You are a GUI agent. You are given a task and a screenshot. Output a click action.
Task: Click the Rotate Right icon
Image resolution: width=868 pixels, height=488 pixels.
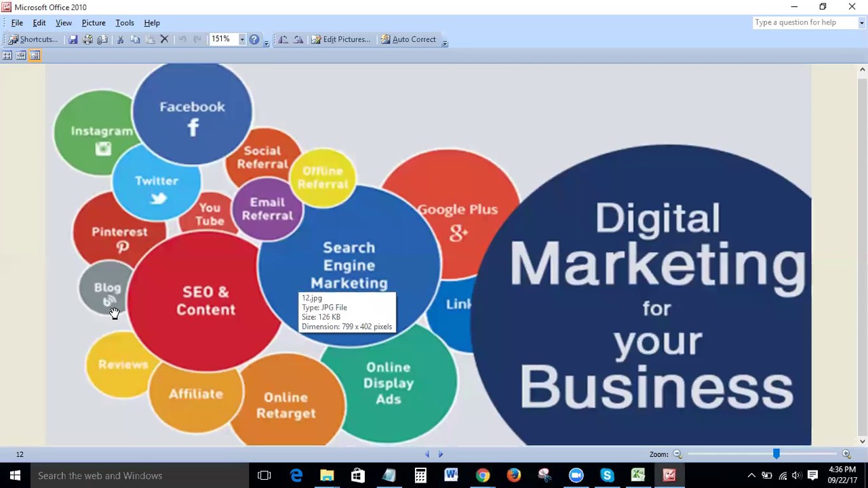tap(298, 39)
